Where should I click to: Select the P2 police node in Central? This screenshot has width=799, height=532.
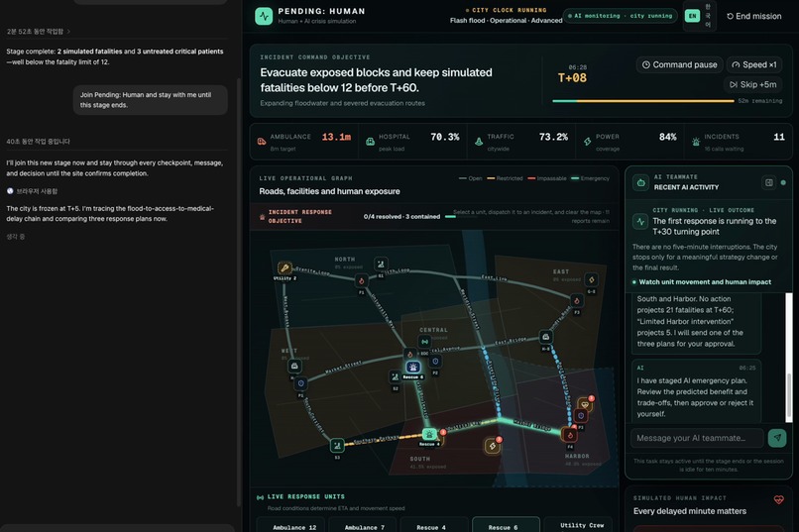pyautogui.click(x=435, y=361)
